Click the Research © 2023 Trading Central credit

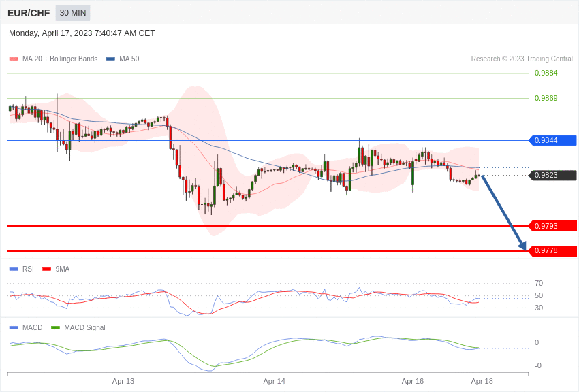522,59
